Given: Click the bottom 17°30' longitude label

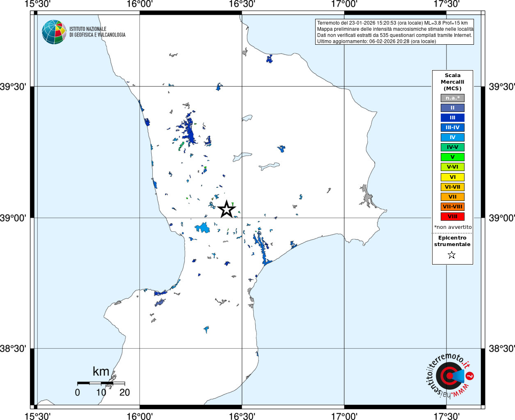Looking at the screenshot, I should pyautogui.click(x=446, y=416).
